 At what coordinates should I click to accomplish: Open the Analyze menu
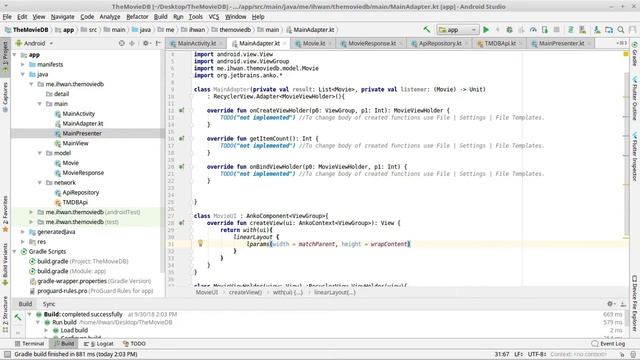pos(110,17)
